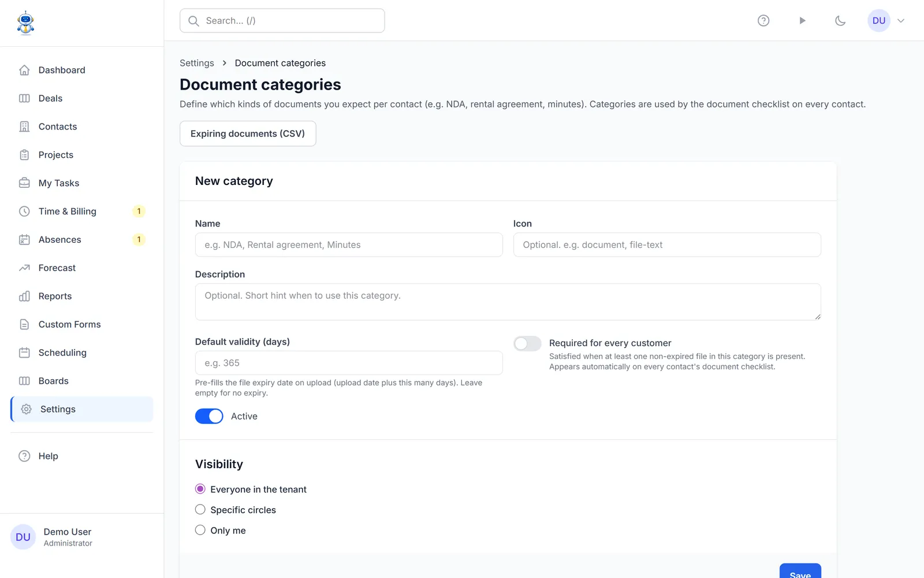This screenshot has width=924, height=578.
Task: Enable Required for every customer switch
Action: click(x=527, y=344)
